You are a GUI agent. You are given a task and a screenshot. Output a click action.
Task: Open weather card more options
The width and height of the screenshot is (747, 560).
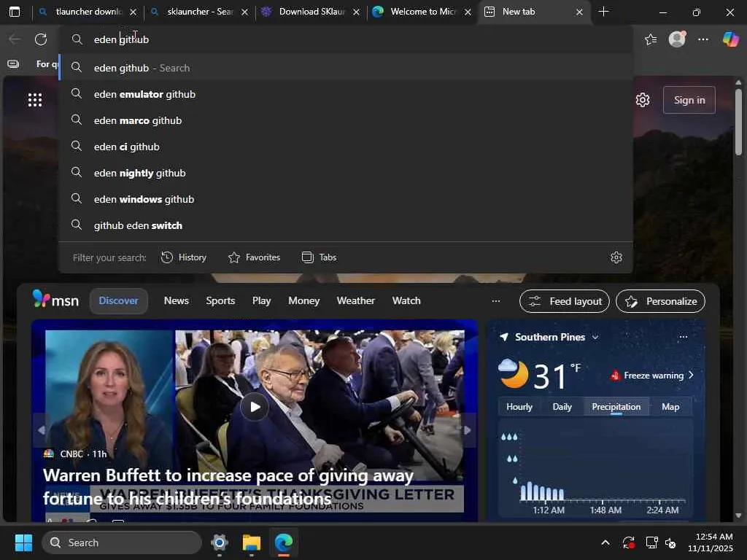click(x=683, y=337)
